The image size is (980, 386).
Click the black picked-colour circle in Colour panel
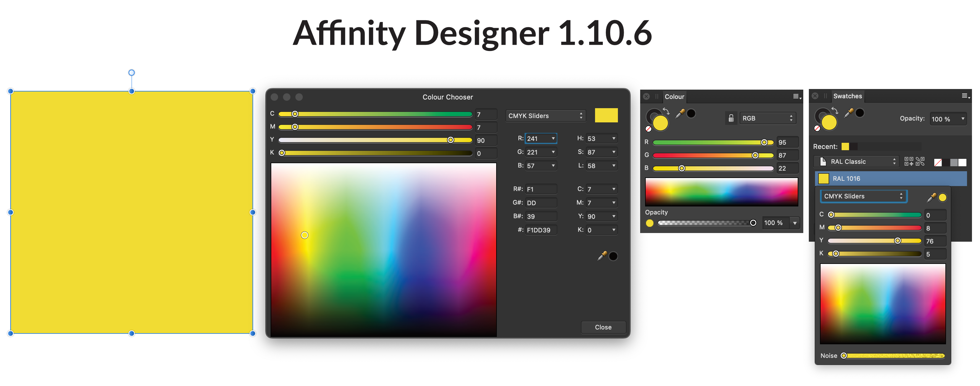tap(691, 113)
